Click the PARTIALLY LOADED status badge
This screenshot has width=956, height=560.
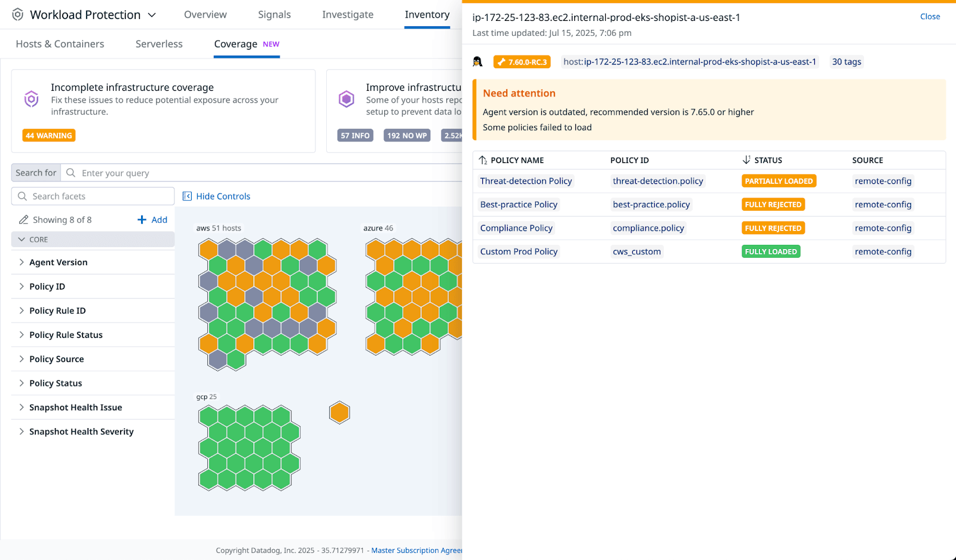[779, 181]
